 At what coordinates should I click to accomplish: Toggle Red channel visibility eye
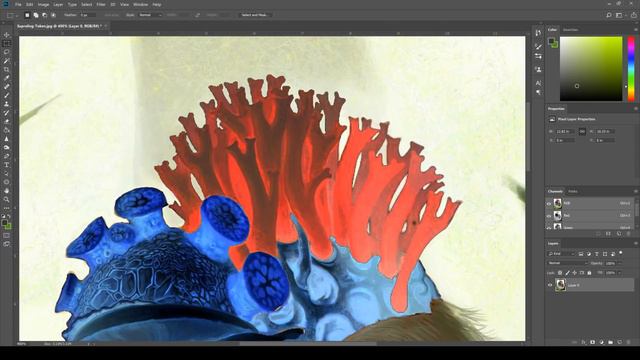tap(549, 216)
